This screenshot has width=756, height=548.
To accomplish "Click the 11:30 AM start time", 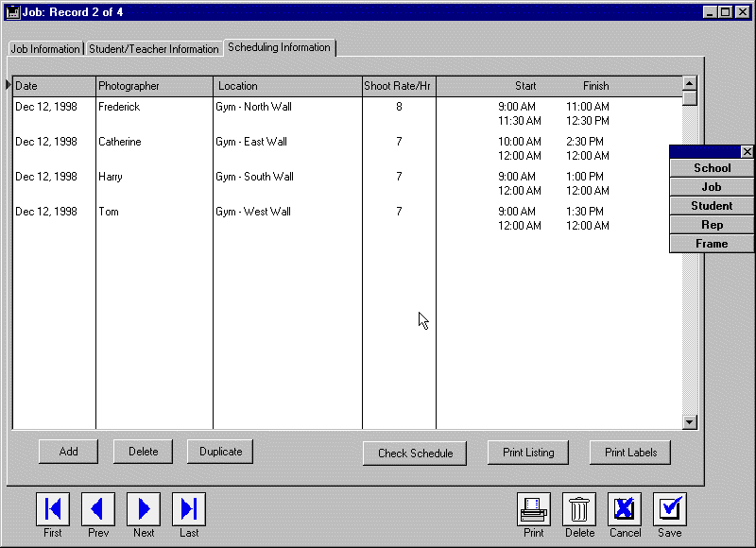I will pyautogui.click(x=519, y=121).
